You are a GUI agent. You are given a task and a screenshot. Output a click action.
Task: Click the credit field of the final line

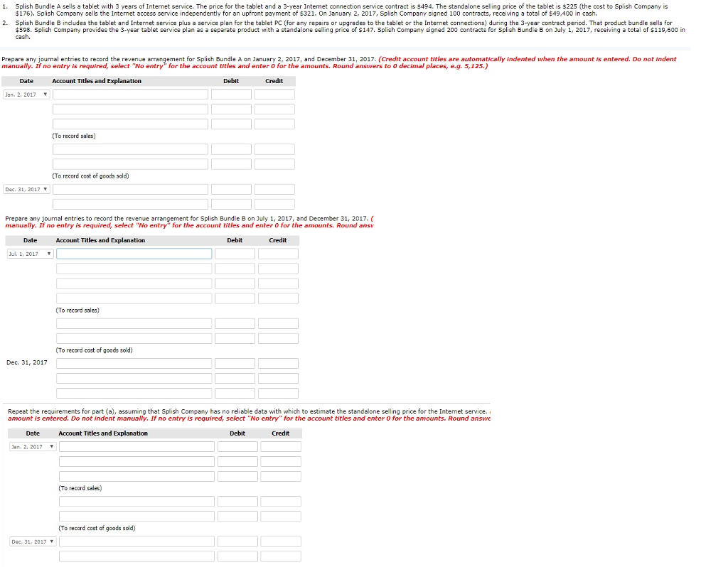tap(281, 556)
